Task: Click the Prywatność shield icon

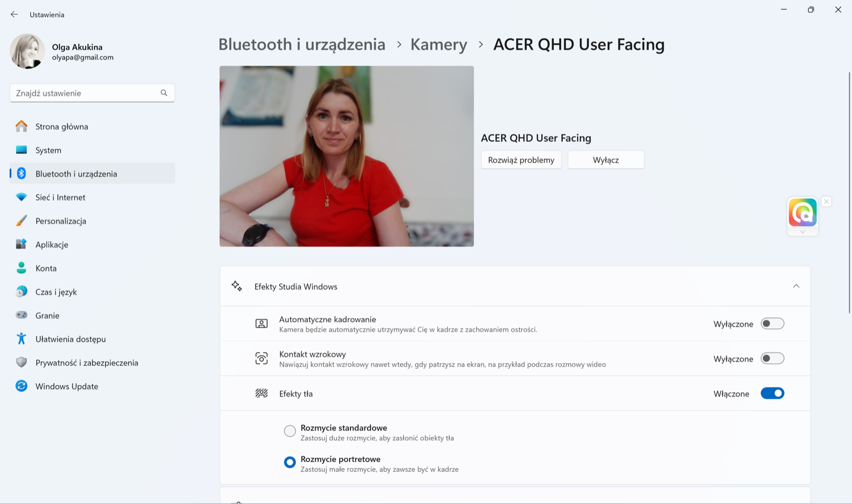Action: [x=22, y=362]
